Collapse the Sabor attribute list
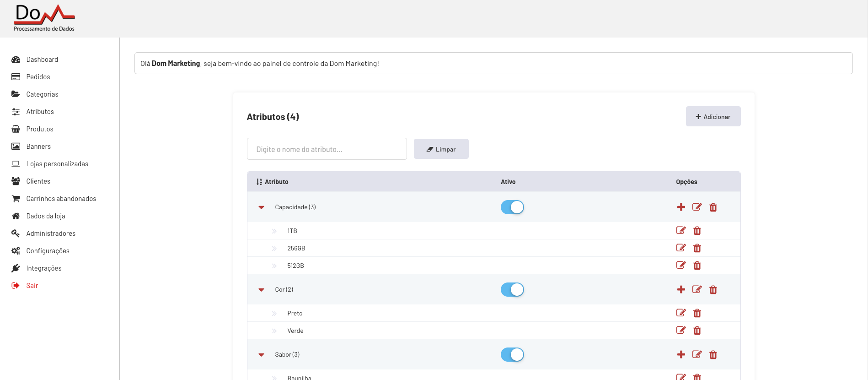 tap(262, 355)
